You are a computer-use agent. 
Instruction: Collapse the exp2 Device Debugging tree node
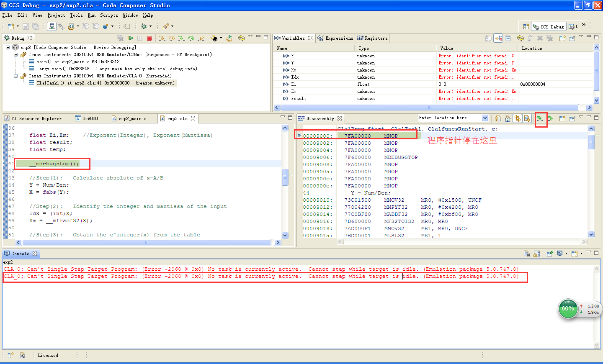[x=8, y=48]
